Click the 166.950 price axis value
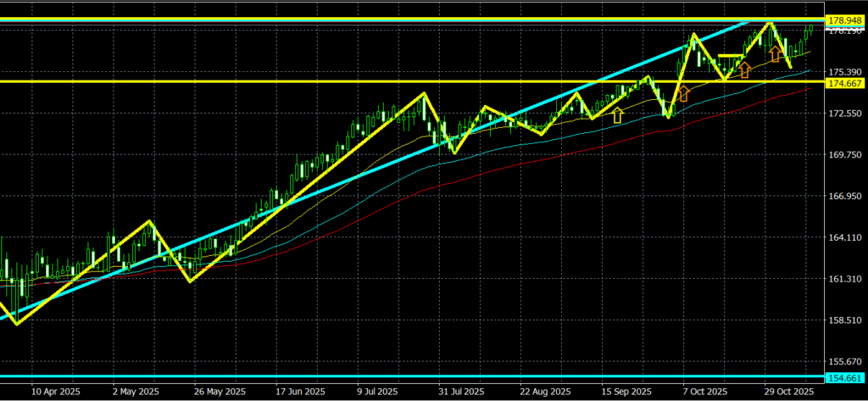Image resolution: width=868 pixels, height=401 pixels. pyautogui.click(x=845, y=196)
